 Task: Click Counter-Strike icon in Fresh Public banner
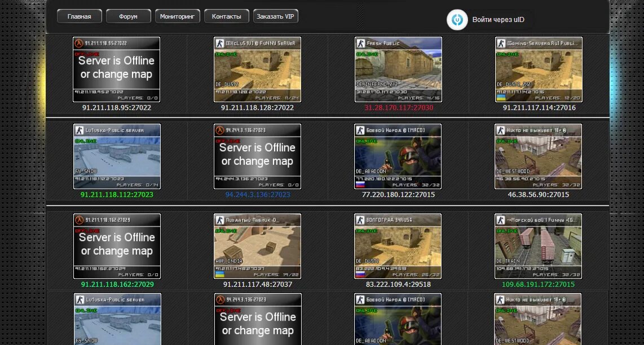(360, 43)
